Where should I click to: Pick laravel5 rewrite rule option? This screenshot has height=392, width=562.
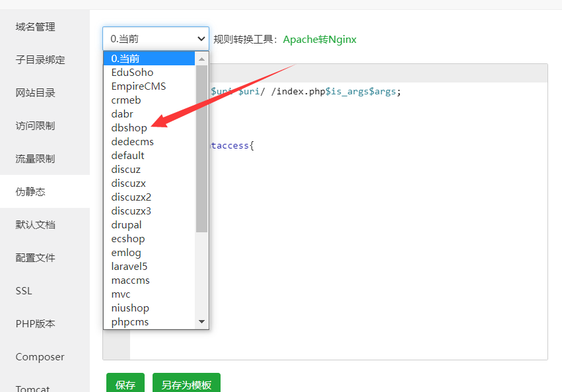click(129, 267)
